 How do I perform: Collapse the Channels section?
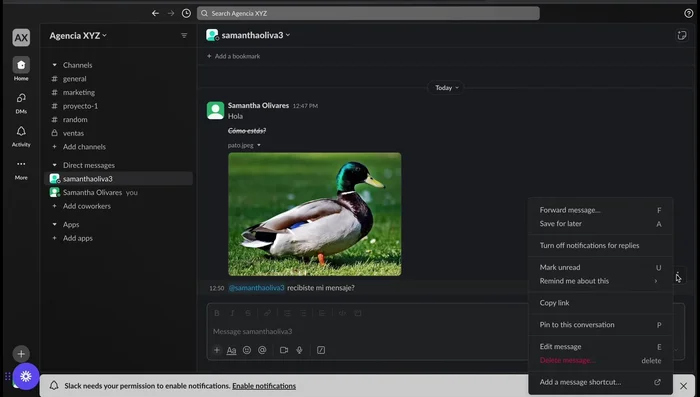point(54,65)
